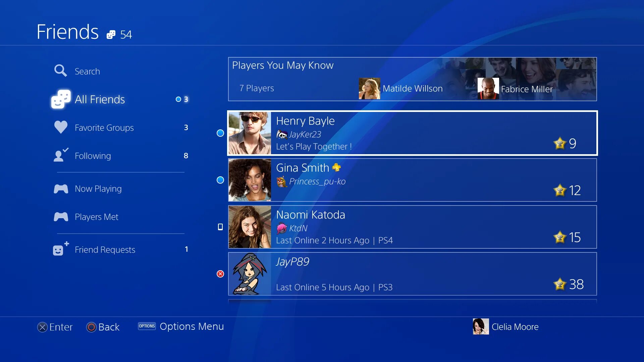This screenshot has width=644, height=362.
Task: Toggle blocked status icon for JayP89
Action: (x=220, y=274)
